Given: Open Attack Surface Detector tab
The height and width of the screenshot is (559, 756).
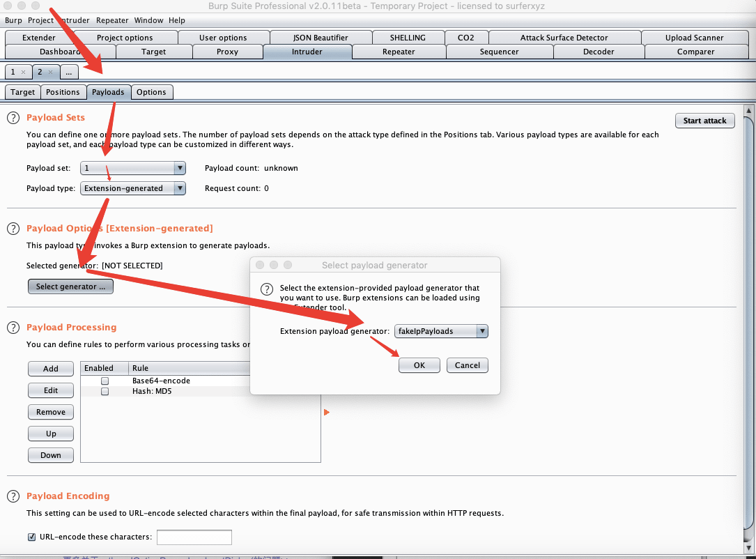Looking at the screenshot, I should 564,38.
